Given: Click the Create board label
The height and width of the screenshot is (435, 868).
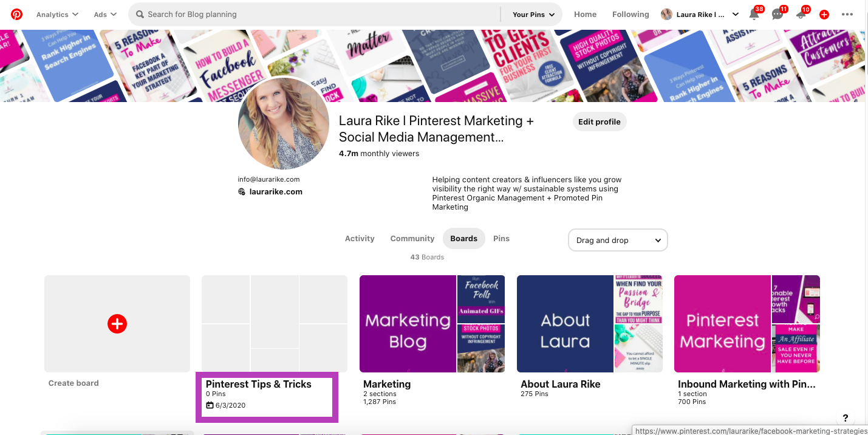Looking at the screenshot, I should click(73, 383).
